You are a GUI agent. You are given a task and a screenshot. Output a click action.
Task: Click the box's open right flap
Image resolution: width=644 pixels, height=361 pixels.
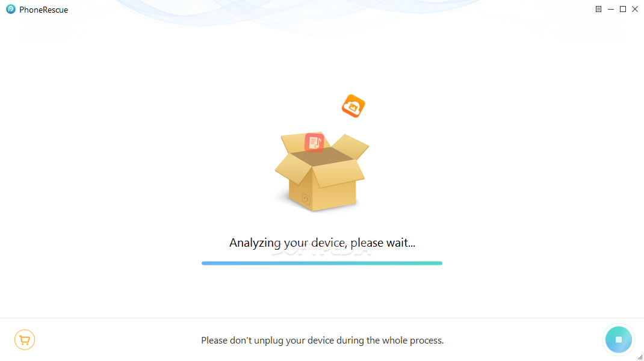coord(350,146)
